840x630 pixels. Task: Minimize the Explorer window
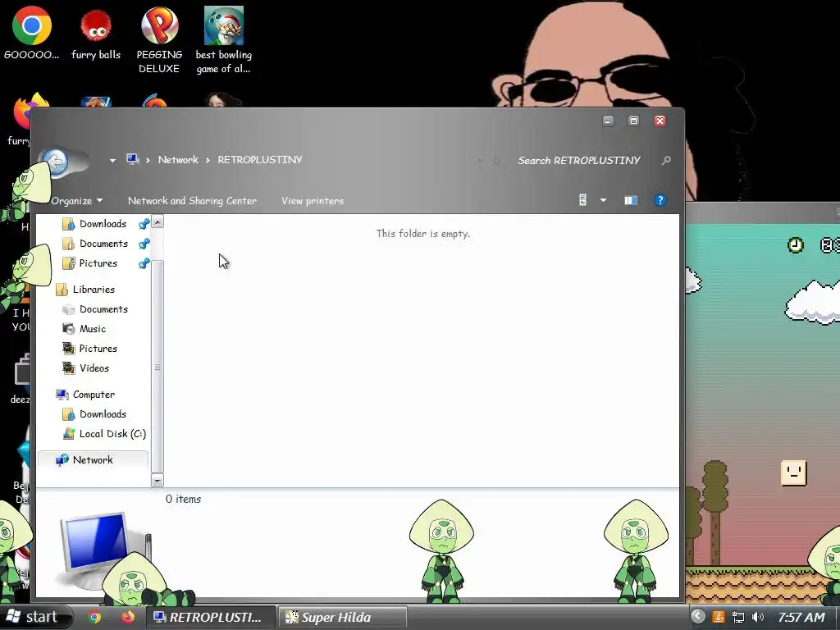(608, 121)
